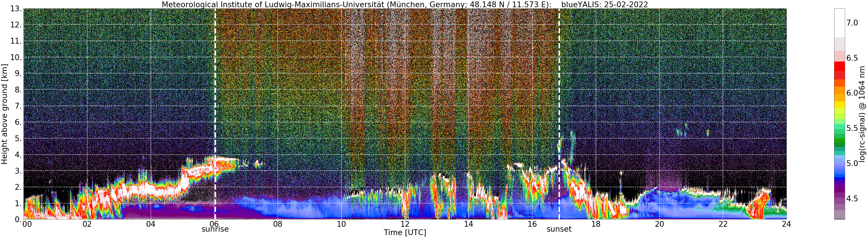Click the colorbar tick label '5.0'
The width and height of the screenshot is (868, 238).
pyautogui.click(x=852, y=163)
